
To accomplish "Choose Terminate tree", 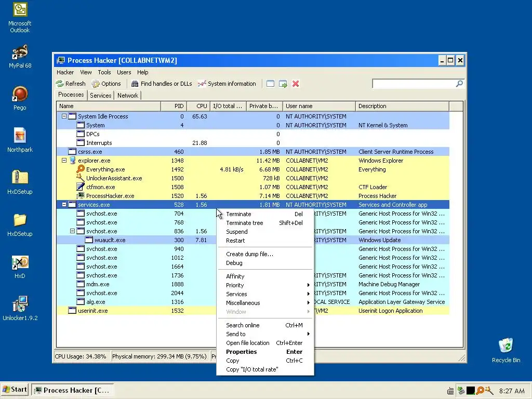I will [x=265, y=223].
